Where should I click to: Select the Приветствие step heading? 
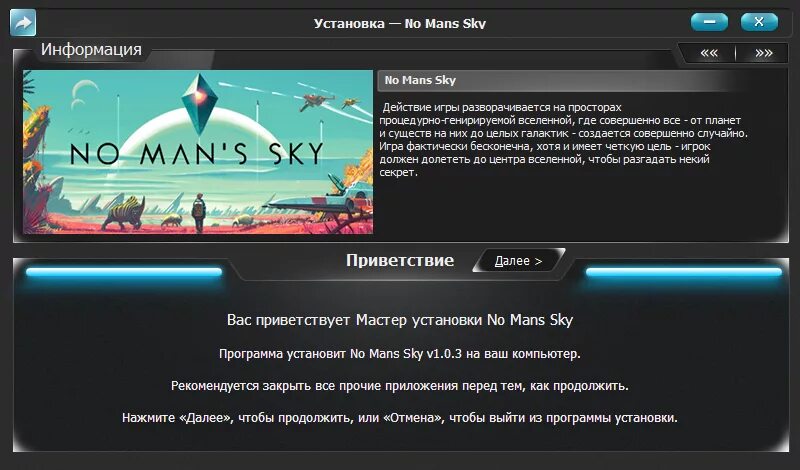400,260
